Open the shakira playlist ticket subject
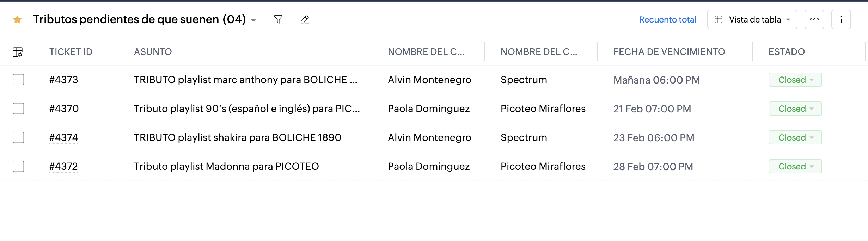Screen dimensions: 868x241 238,137
